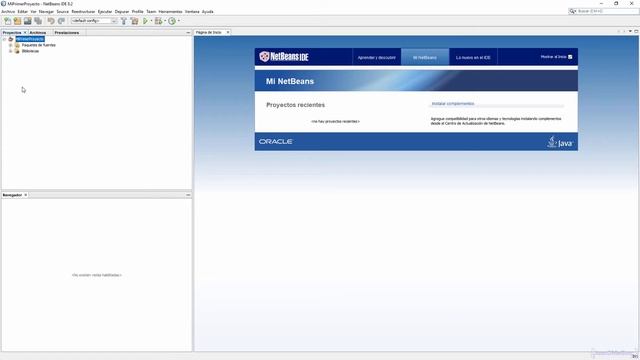Toggle the Mostrar al Inicio checkbox
Viewport: 640px width, 360px height.
570,57
